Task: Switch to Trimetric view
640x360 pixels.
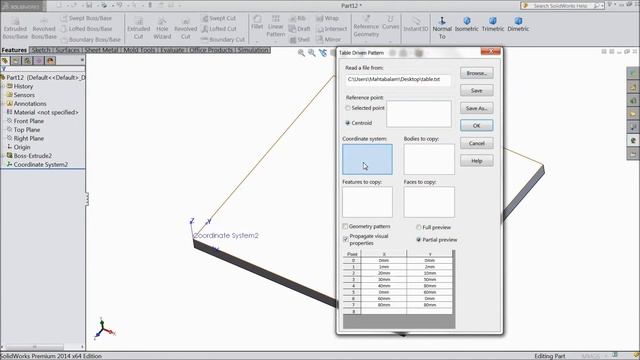Action: pyautogui.click(x=493, y=24)
